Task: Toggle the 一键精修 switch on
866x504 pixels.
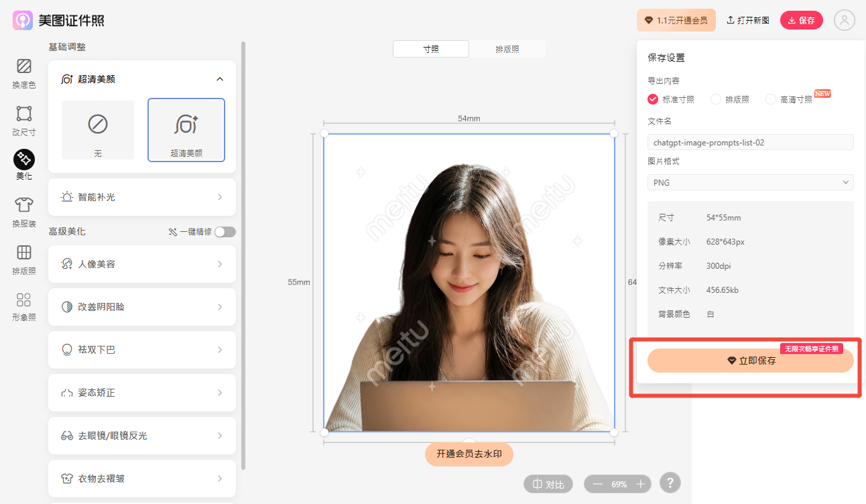Action: tap(225, 232)
